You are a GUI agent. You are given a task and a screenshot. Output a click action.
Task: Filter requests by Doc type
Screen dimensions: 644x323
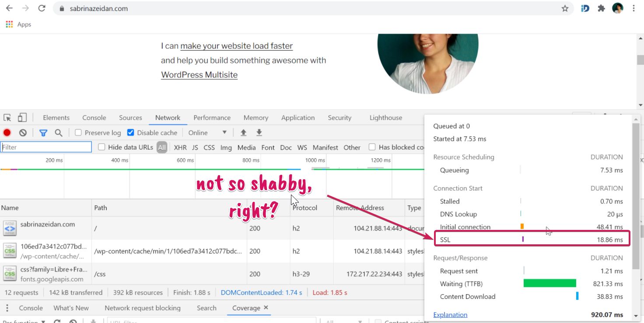point(286,148)
